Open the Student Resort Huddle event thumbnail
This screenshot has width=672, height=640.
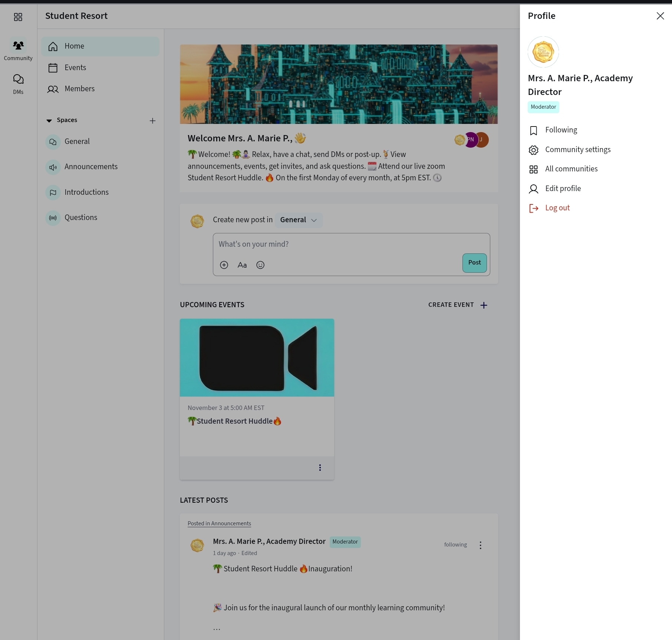coord(257,358)
